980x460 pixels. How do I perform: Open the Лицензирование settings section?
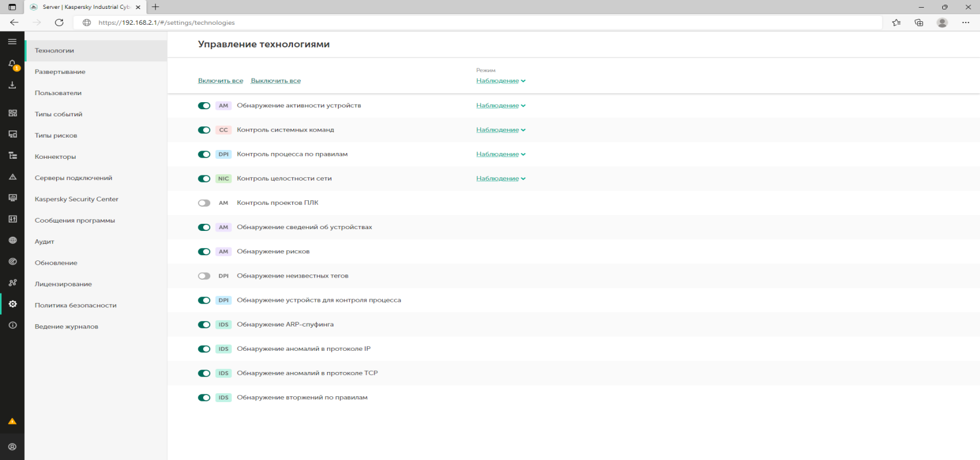[x=63, y=285]
